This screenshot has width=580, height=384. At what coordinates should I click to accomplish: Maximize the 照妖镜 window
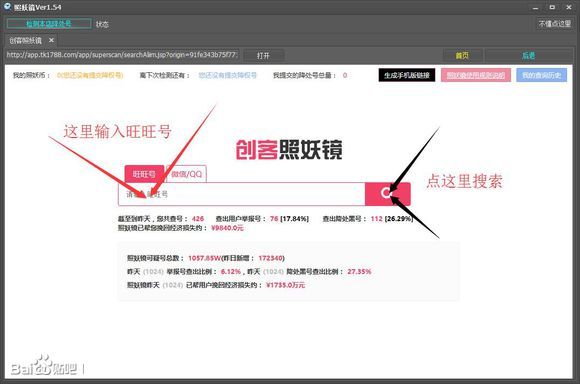[552, 7]
